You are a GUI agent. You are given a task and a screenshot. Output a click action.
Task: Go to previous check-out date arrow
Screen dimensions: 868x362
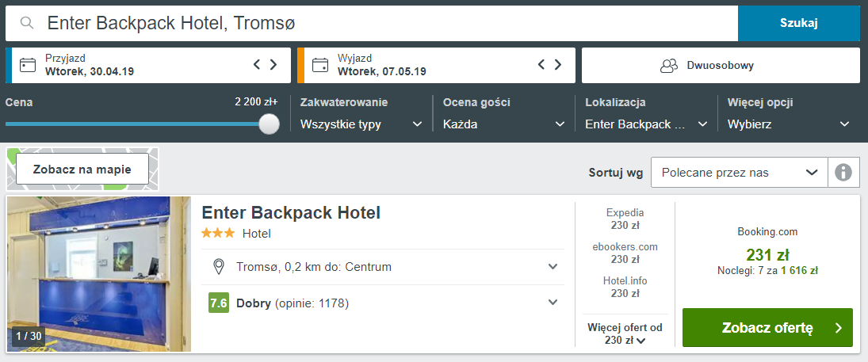[x=542, y=65]
